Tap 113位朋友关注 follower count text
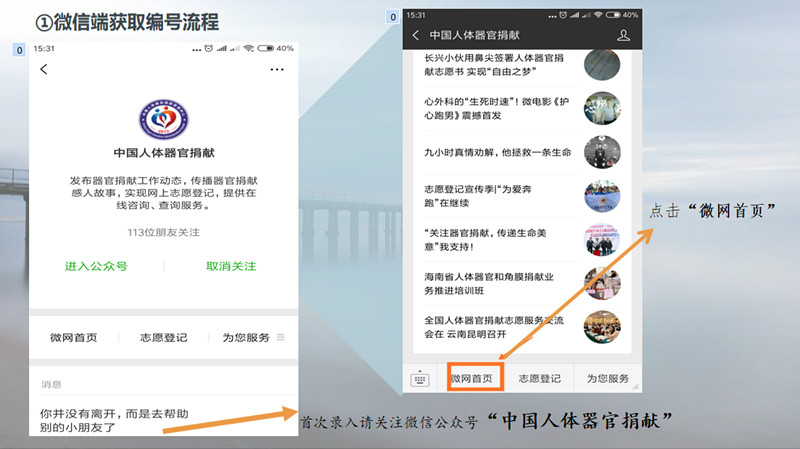The image size is (800, 449). tap(164, 233)
